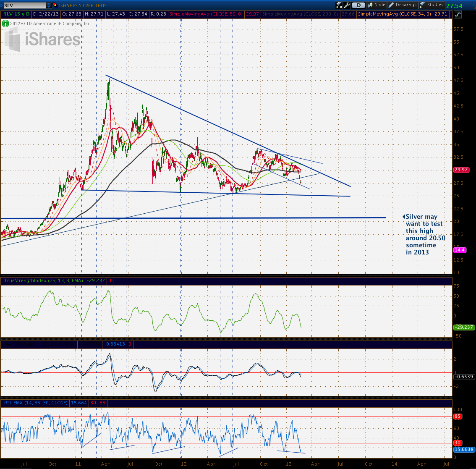Click the magenta 14.4 price axis bubble
The image size is (476, 469).
(x=459, y=250)
